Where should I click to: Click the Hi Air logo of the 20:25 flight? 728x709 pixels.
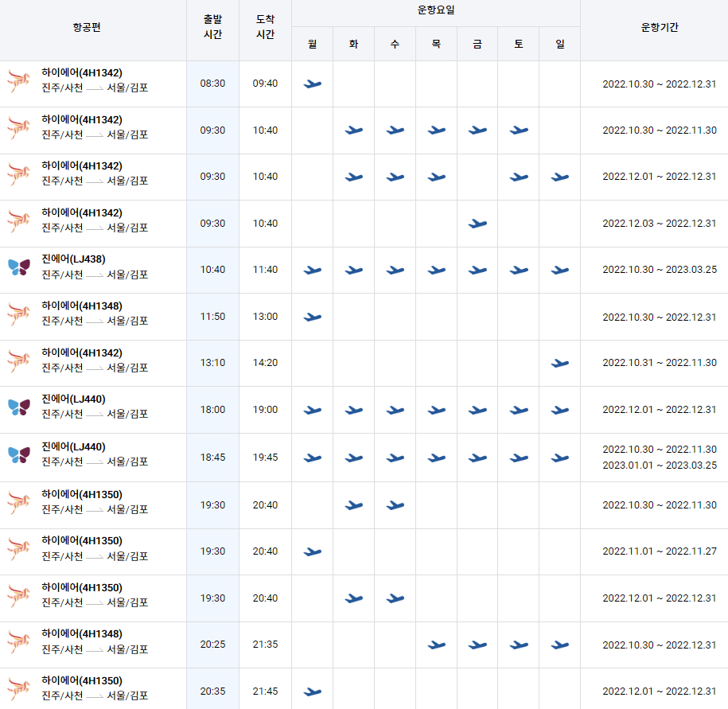(18, 642)
